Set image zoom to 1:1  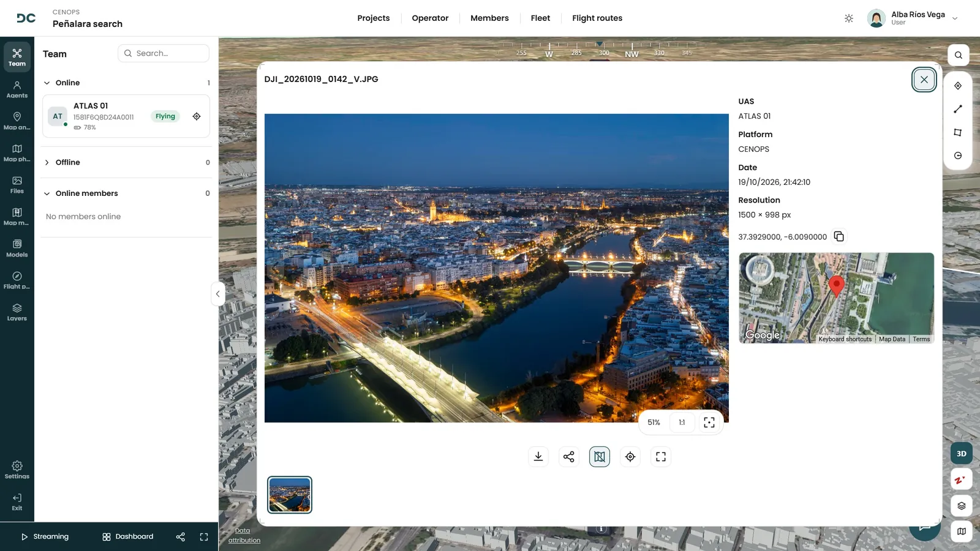tap(682, 422)
